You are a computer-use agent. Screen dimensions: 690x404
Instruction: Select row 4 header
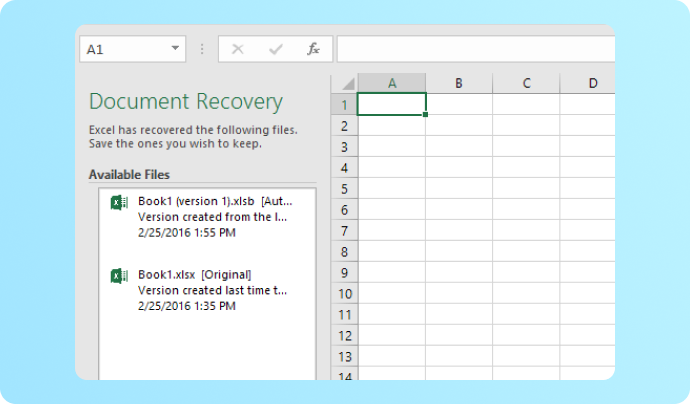(344, 168)
